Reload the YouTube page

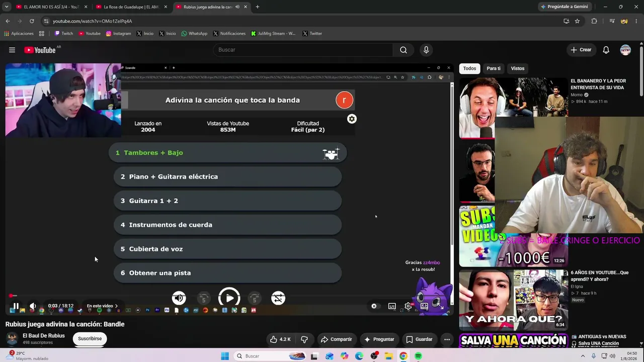pos(32,21)
